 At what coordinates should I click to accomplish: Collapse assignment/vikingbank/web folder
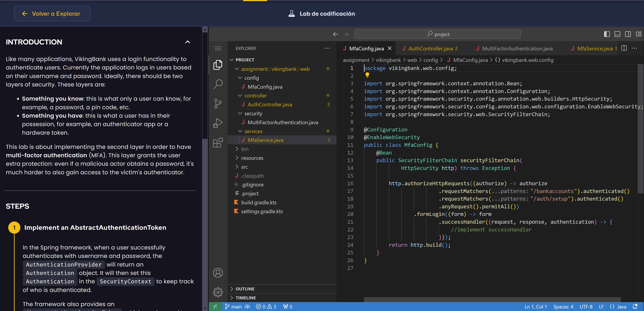click(x=237, y=69)
